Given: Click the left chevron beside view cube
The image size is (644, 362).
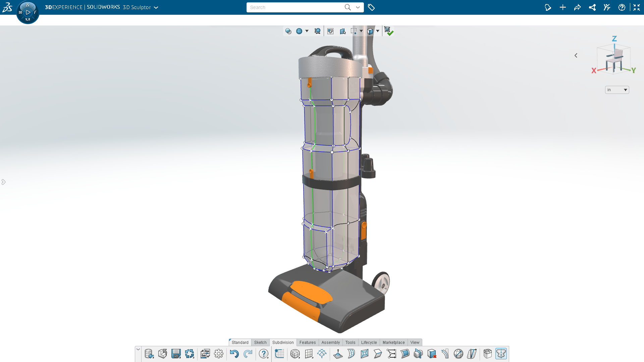Looking at the screenshot, I should (x=576, y=56).
